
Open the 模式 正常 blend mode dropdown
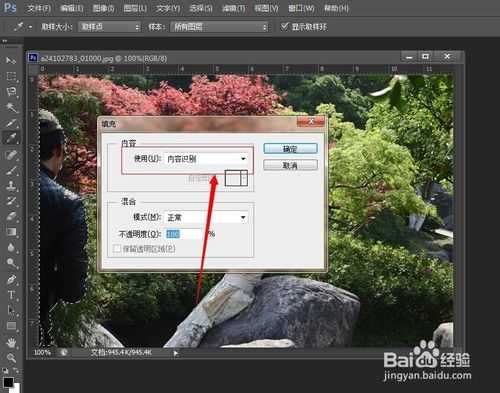click(x=206, y=218)
